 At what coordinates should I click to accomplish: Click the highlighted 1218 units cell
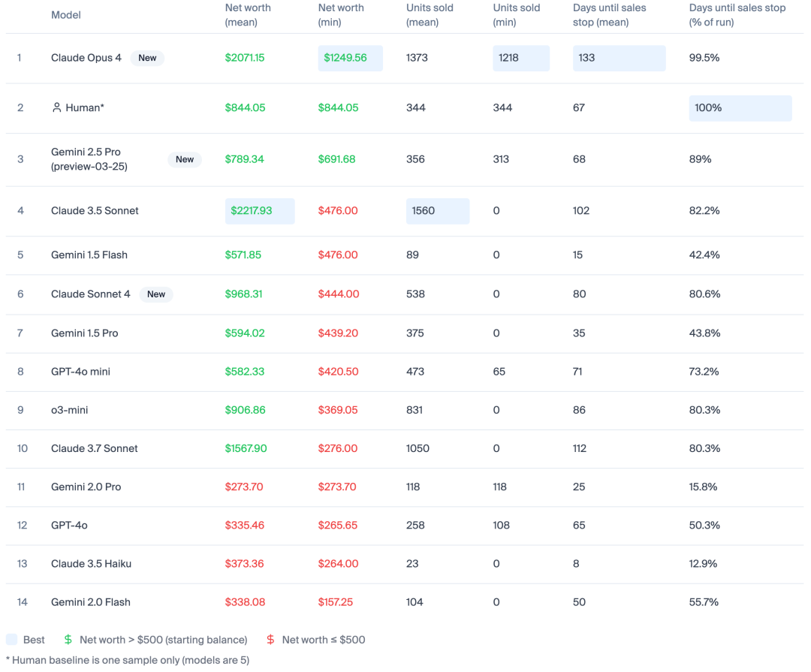(x=521, y=58)
